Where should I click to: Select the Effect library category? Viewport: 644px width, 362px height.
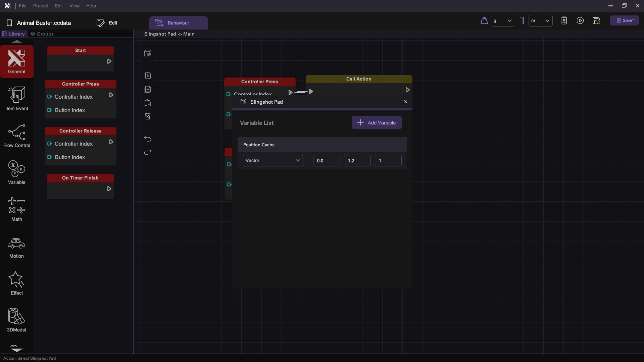point(16,283)
